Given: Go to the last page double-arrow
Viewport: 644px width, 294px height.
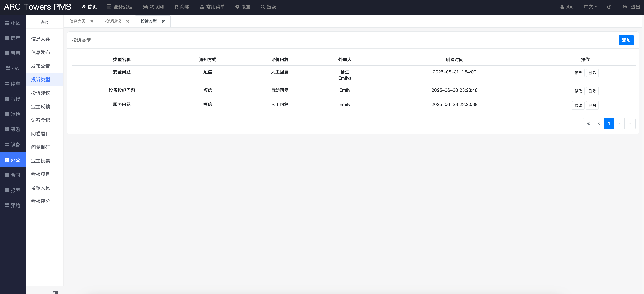Looking at the screenshot, I should click(629, 123).
